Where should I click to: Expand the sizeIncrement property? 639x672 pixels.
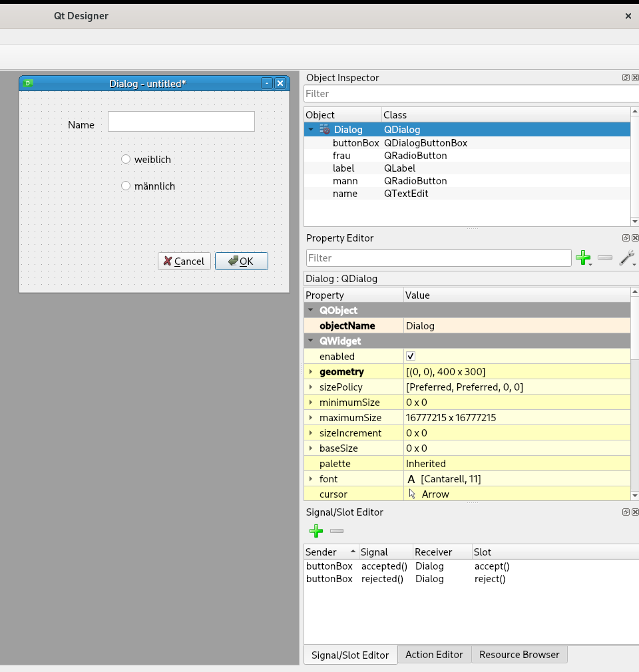pyautogui.click(x=311, y=433)
